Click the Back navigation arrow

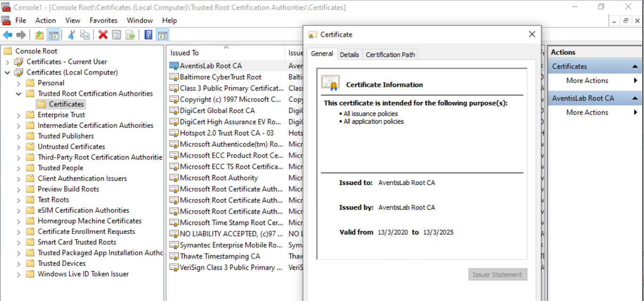coord(8,34)
